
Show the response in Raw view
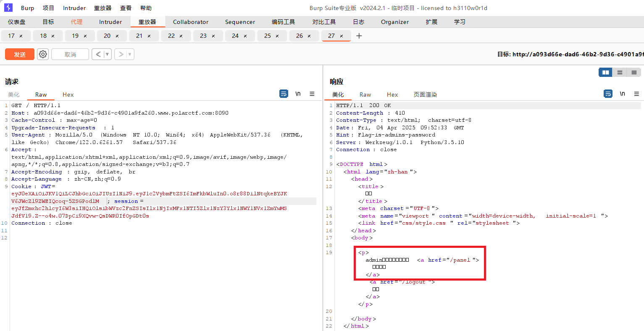[x=365, y=95]
